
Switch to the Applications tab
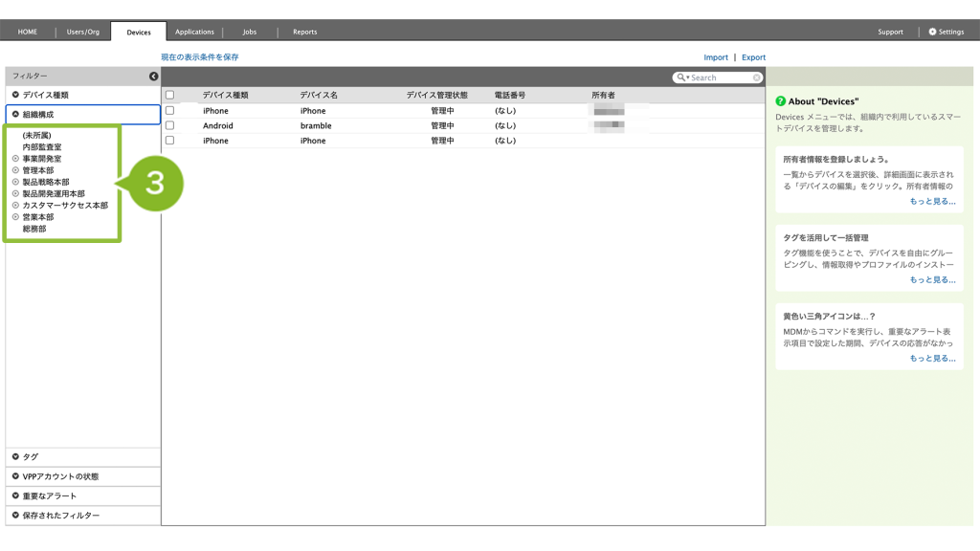coord(194,32)
